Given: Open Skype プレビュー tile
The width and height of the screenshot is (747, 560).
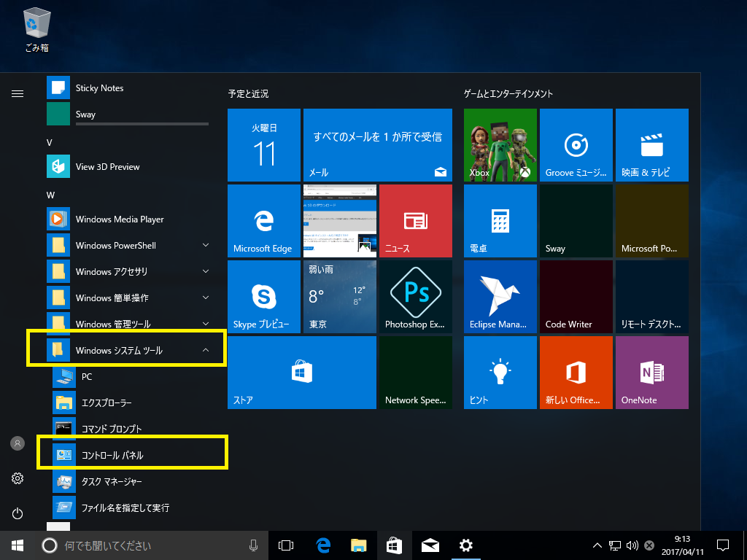Looking at the screenshot, I should [264, 297].
